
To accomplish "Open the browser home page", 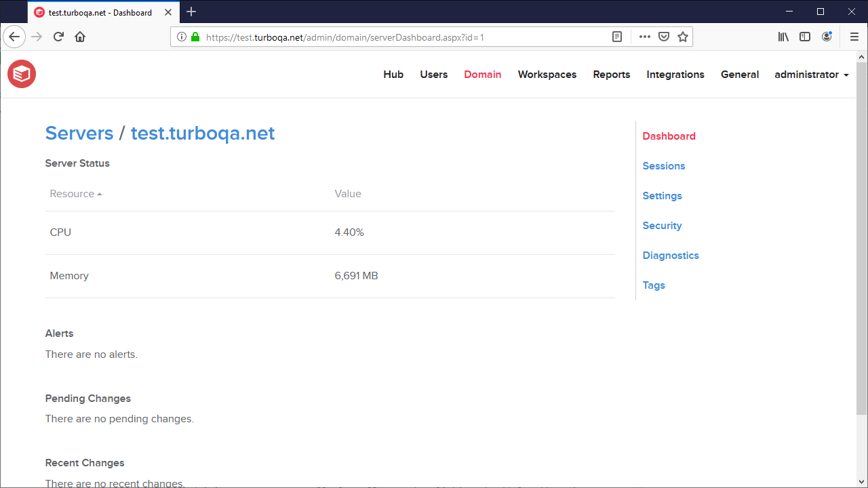I will point(80,37).
